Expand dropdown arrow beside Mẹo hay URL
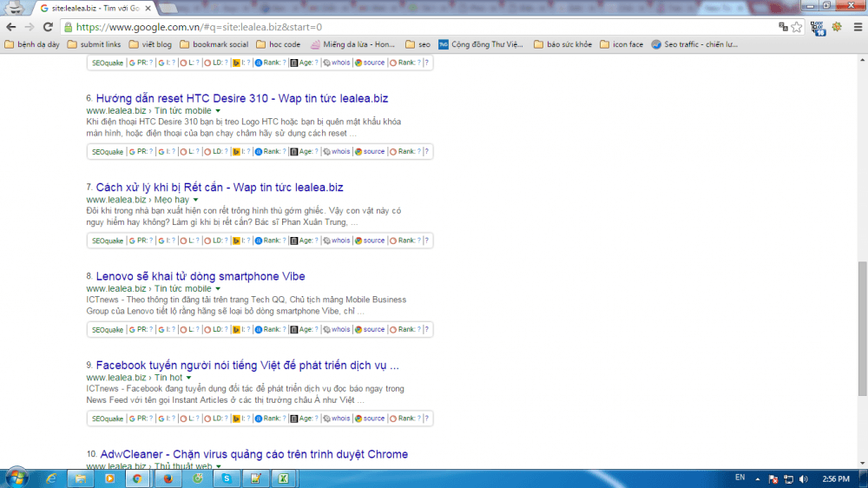Screen dimensions: 868x488 pyautogui.click(x=195, y=200)
